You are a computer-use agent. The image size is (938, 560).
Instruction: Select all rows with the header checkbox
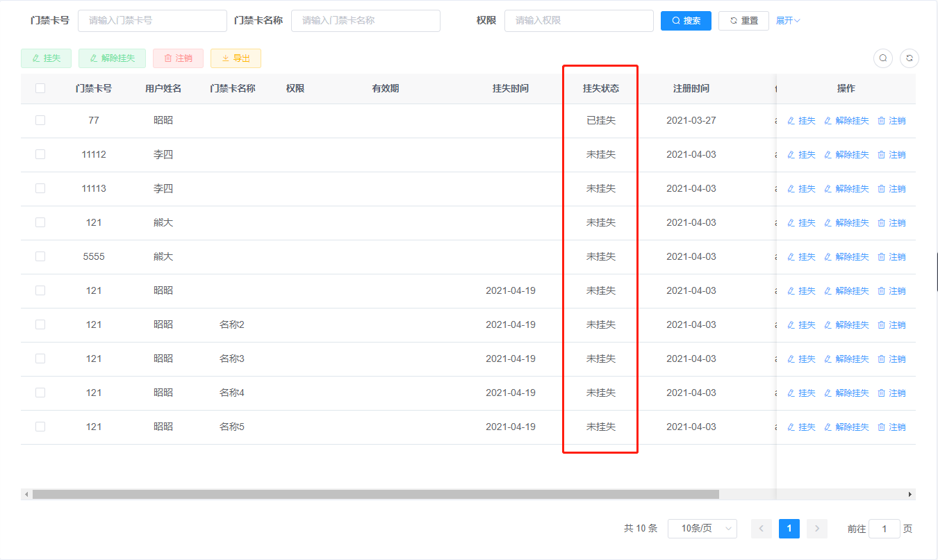[40, 88]
